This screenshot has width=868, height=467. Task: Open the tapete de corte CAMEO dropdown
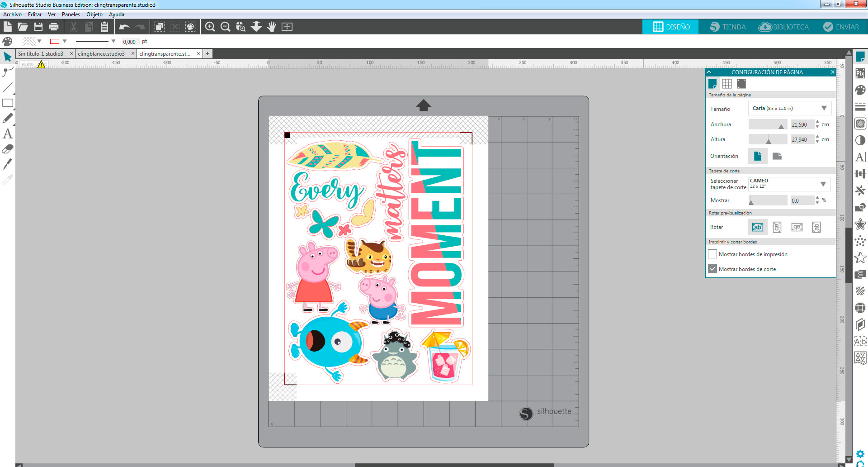tap(789, 184)
